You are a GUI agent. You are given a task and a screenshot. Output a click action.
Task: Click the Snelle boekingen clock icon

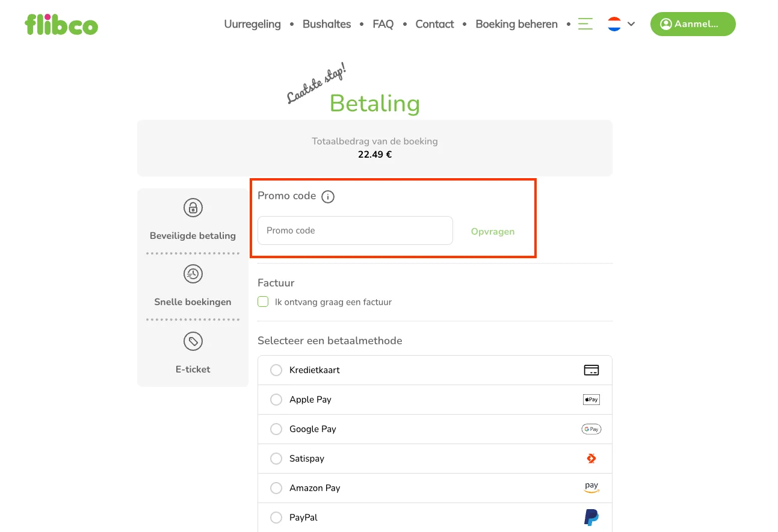point(193,274)
